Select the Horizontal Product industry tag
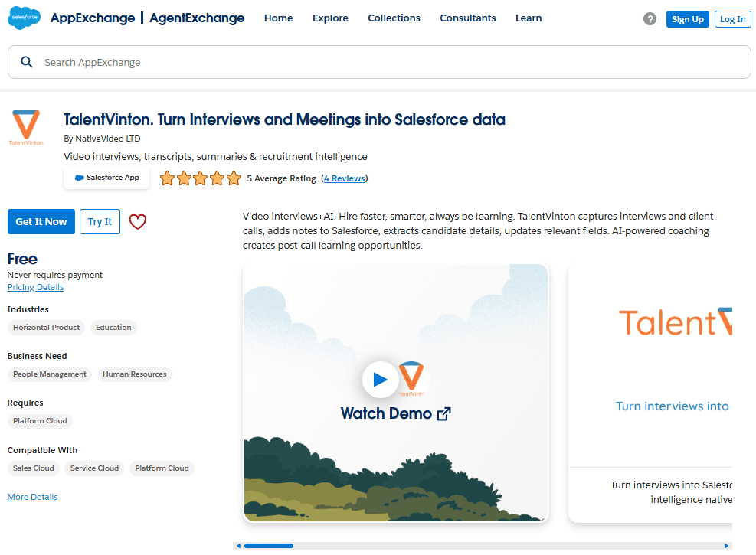756x555 pixels. click(x=46, y=328)
